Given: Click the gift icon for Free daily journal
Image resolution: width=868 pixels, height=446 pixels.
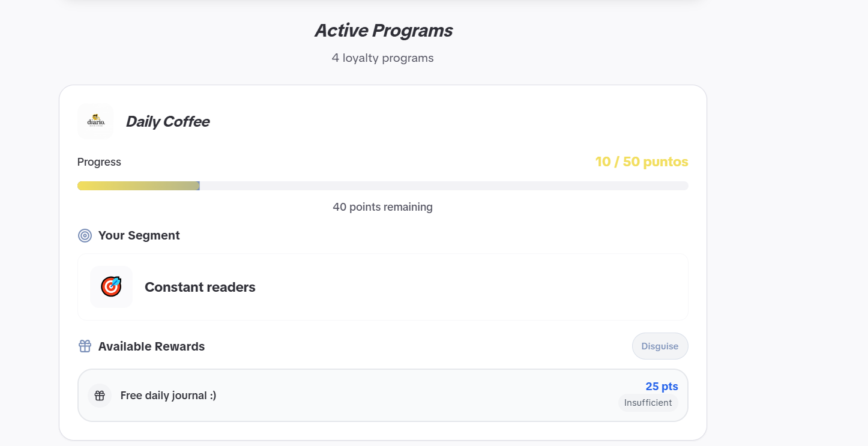Looking at the screenshot, I should click(99, 395).
